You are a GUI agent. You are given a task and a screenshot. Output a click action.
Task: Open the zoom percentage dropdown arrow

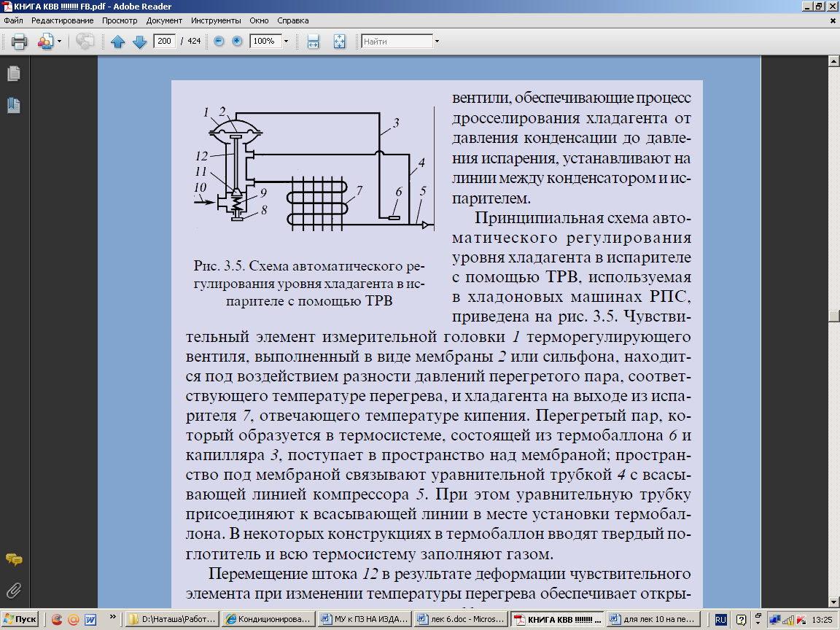coord(286,42)
